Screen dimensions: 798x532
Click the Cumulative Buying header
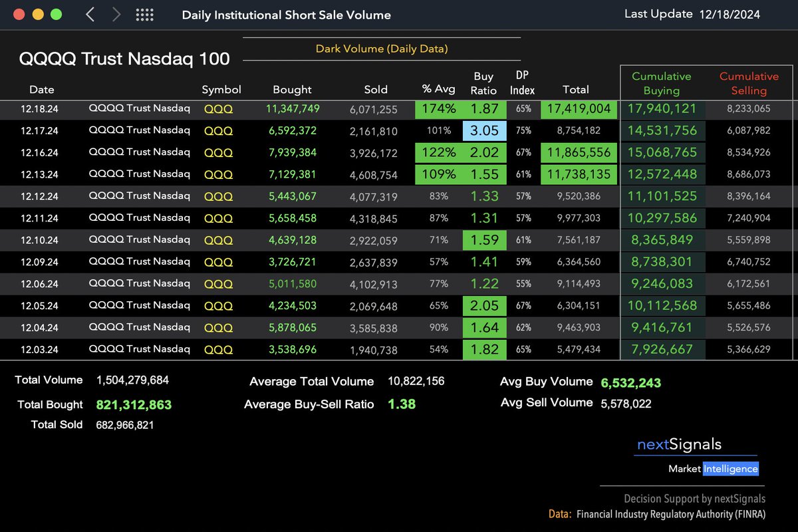coord(661,83)
